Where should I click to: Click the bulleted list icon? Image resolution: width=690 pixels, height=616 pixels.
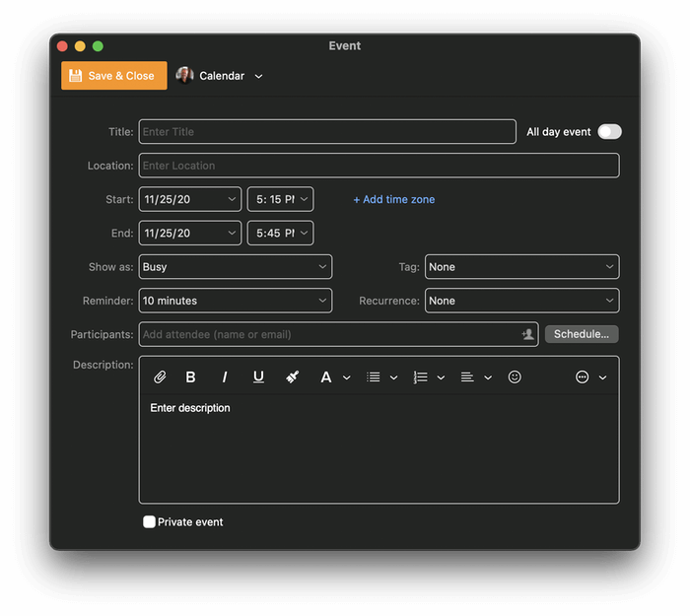(x=374, y=376)
